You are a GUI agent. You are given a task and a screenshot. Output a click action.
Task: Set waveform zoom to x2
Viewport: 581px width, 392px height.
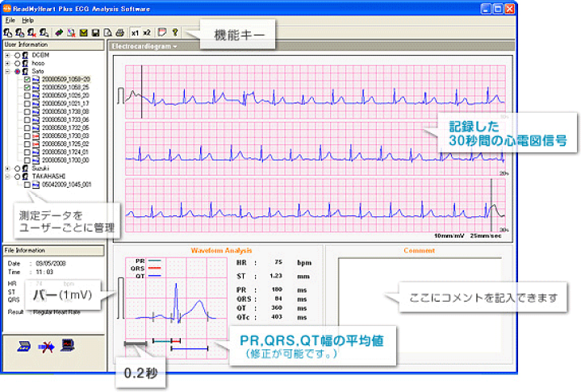[x=147, y=33]
